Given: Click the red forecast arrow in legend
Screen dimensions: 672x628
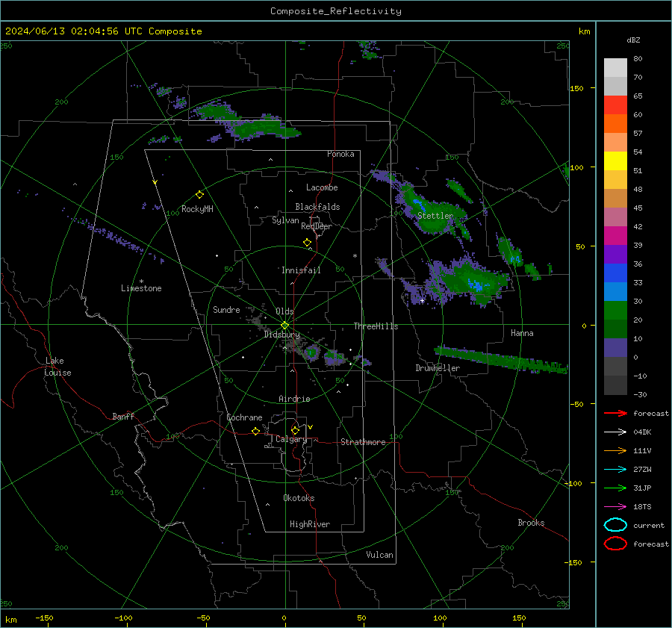Looking at the screenshot, I should [x=615, y=413].
